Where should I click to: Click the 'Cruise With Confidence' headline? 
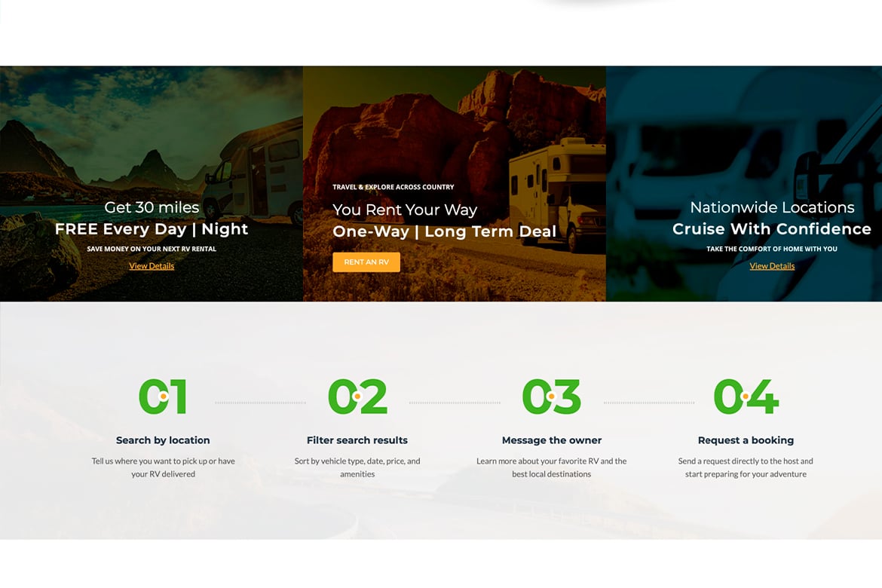pos(772,229)
